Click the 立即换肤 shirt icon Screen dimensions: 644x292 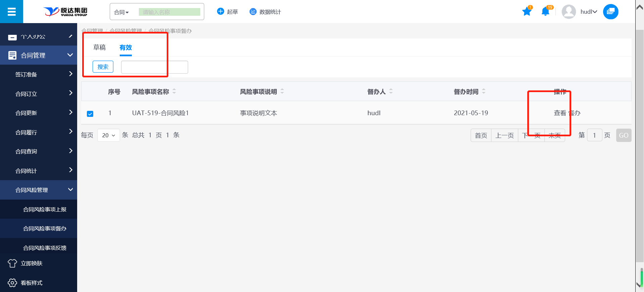tap(12, 263)
